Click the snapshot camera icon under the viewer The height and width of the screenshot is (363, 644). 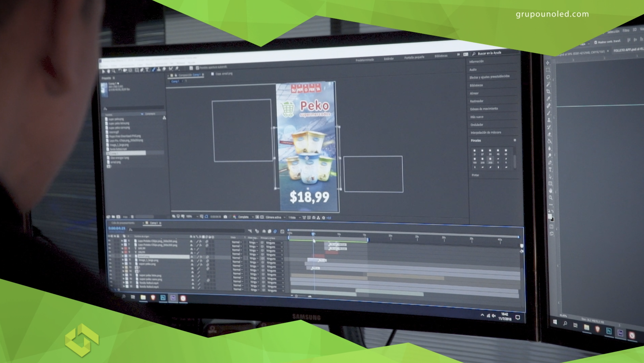coord(225,217)
